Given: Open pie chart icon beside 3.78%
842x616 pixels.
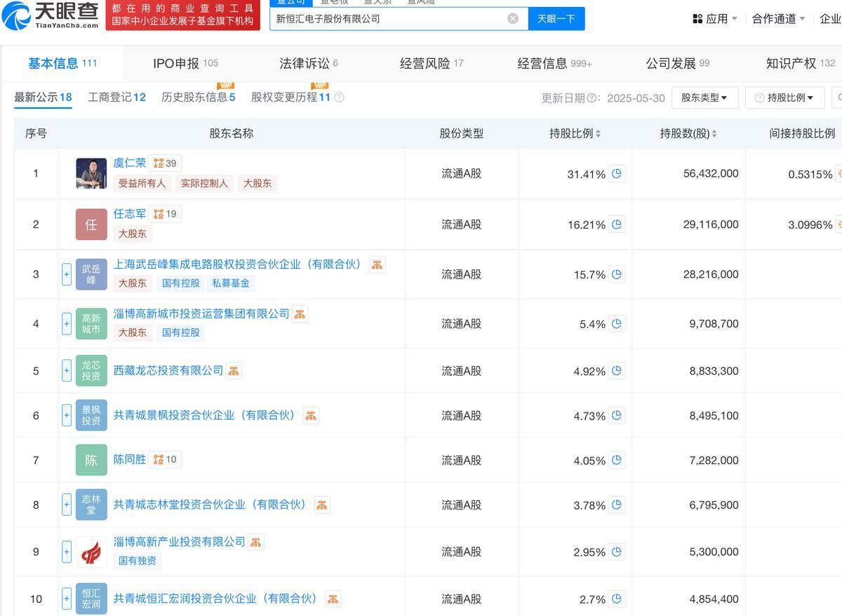Looking at the screenshot, I should (617, 505).
